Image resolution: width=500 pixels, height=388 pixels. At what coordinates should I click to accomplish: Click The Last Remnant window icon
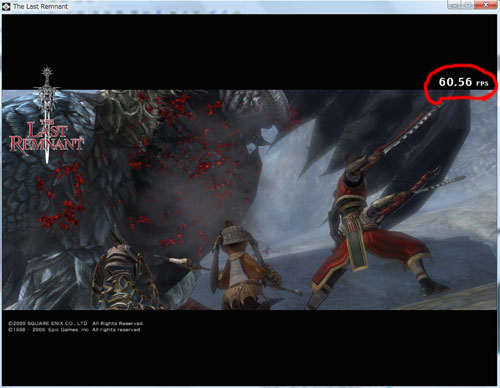6,6
